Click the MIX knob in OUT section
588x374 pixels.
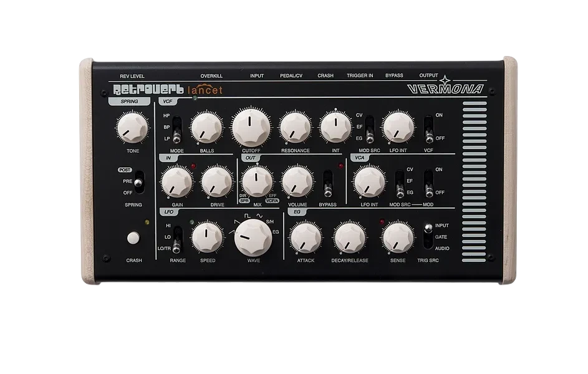click(x=257, y=182)
